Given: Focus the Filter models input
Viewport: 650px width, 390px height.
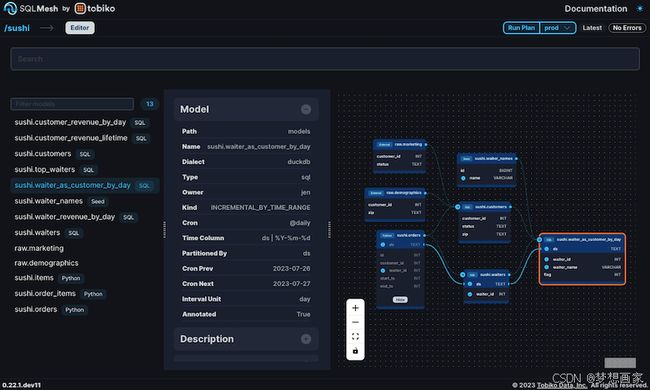Looking at the screenshot, I should click(x=72, y=104).
